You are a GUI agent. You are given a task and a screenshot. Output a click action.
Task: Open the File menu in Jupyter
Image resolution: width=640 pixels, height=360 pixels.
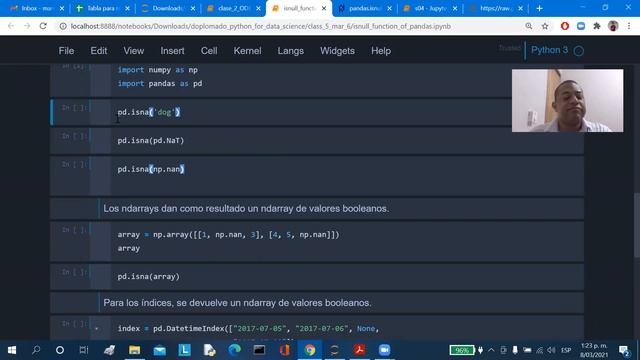66,51
